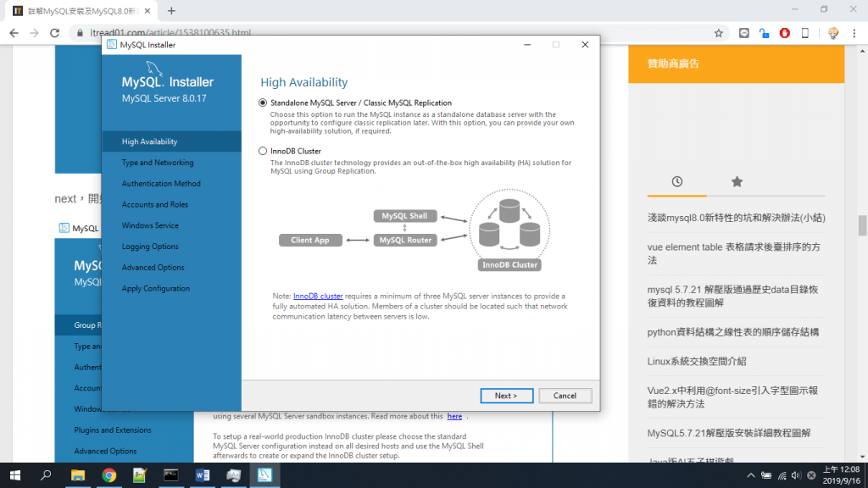Click the Next > button
The width and height of the screenshot is (868, 488).
(507, 396)
